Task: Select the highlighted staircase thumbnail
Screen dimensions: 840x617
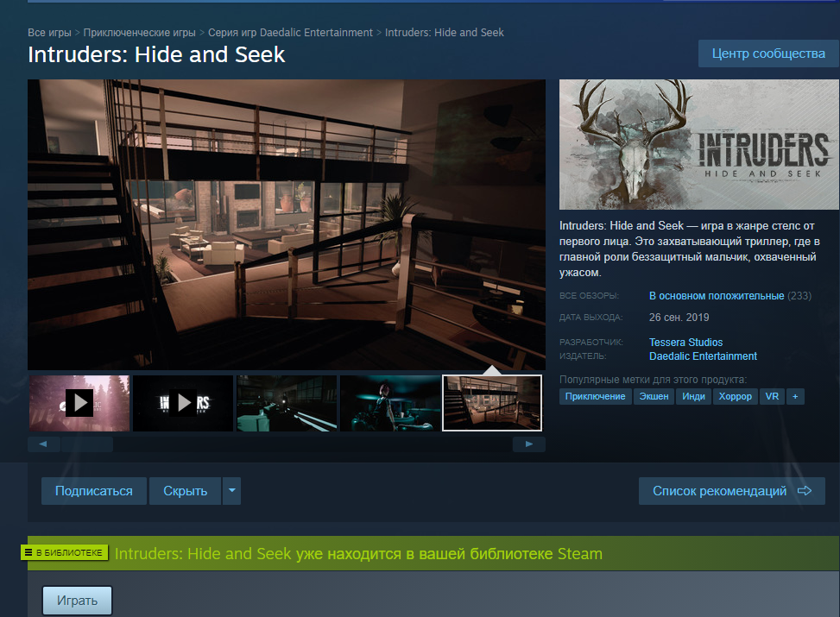Action: [x=492, y=403]
